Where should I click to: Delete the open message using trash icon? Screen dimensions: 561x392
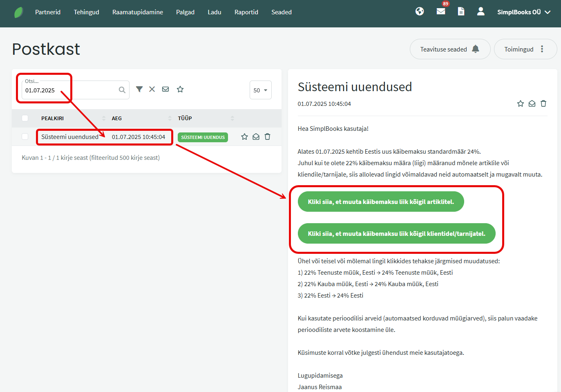pos(543,104)
